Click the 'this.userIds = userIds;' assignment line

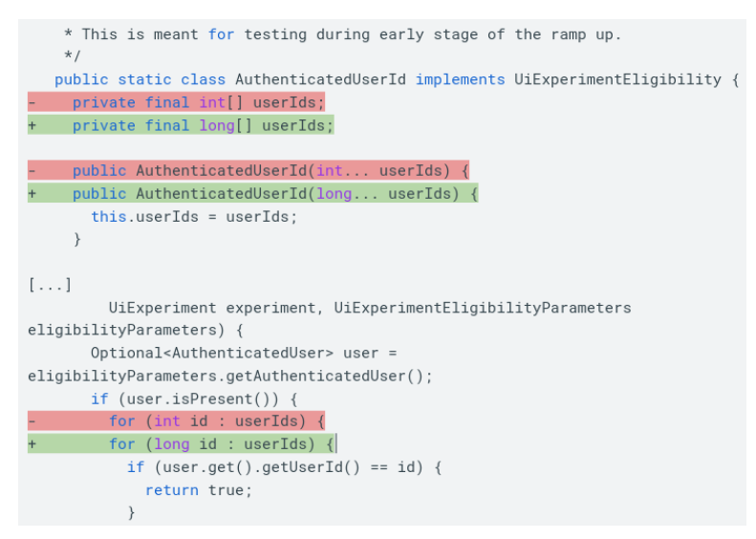click(x=194, y=217)
